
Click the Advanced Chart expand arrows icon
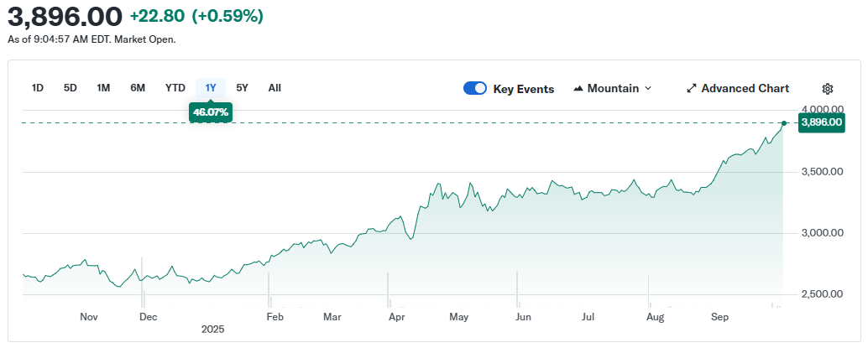[692, 88]
